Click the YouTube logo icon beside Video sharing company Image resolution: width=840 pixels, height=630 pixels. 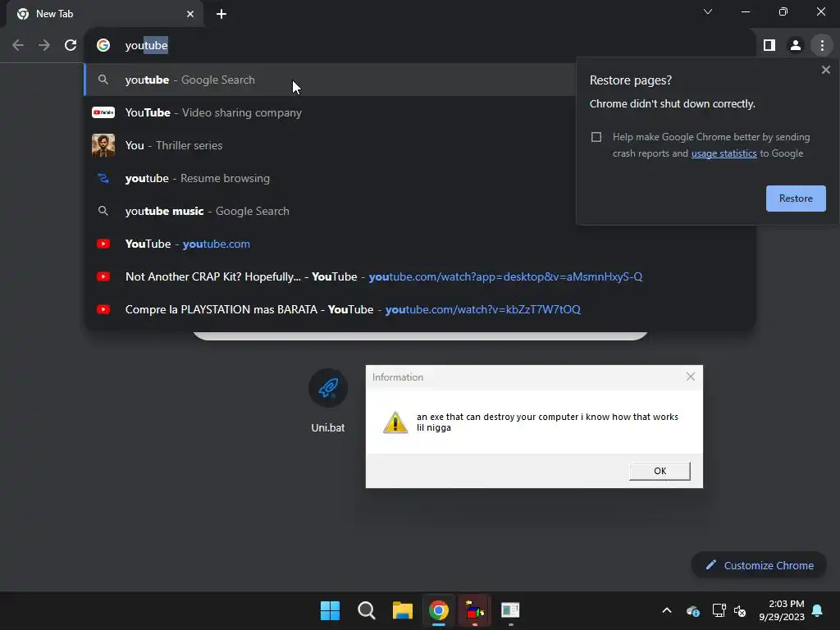click(x=103, y=112)
